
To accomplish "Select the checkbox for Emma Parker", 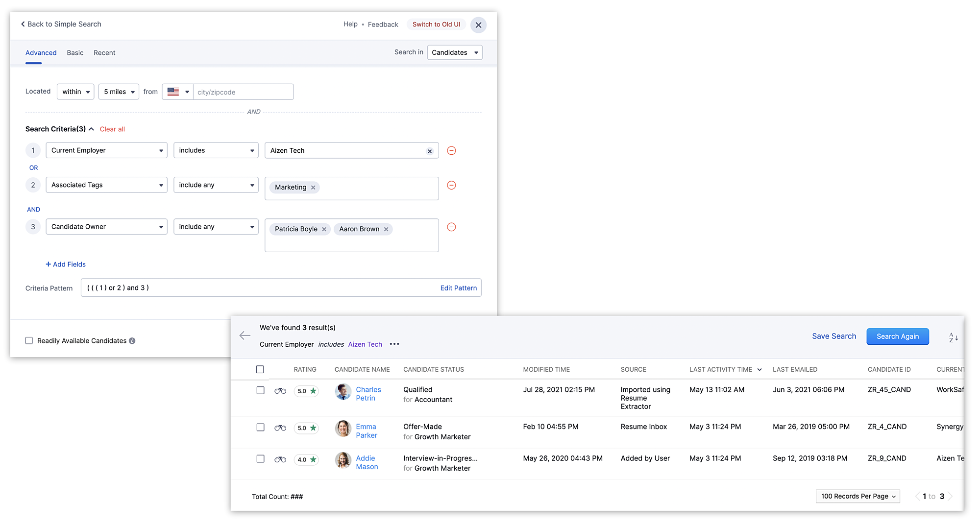I will [x=260, y=428].
